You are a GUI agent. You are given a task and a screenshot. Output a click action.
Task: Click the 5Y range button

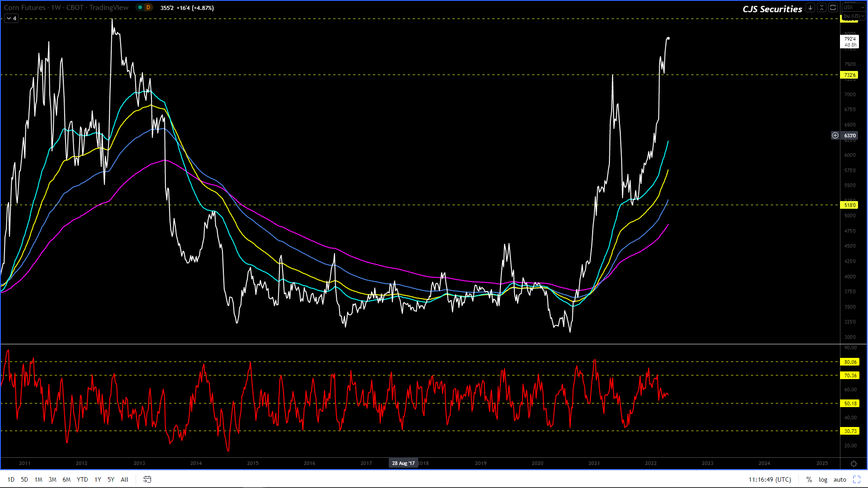point(111,479)
